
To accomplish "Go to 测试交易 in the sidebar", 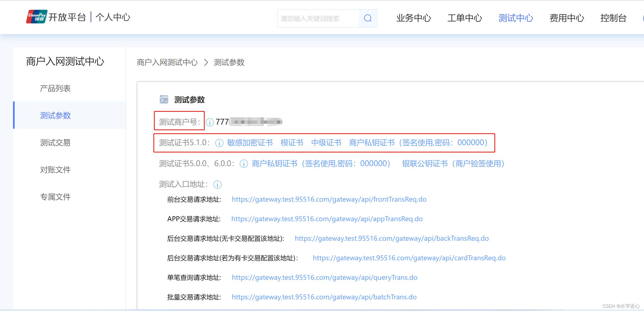I will pyautogui.click(x=55, y=143).
